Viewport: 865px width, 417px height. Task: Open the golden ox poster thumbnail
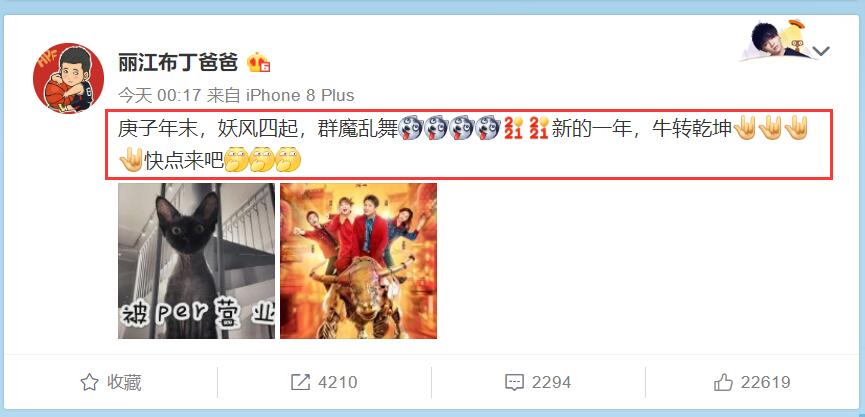[x=359, y=261]
